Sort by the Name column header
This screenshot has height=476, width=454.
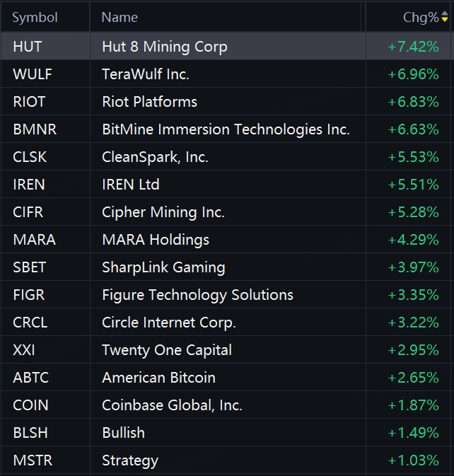click(x=120, y=18)
